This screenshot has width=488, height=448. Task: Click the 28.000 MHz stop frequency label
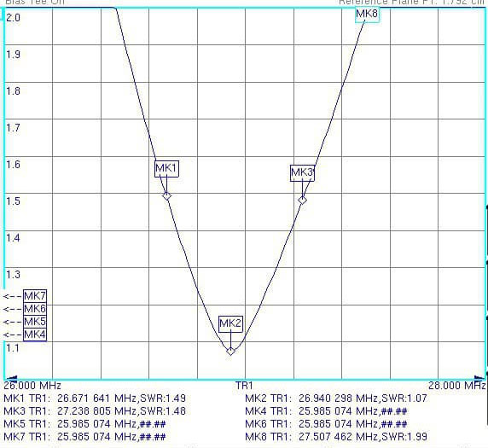pos(457,386)
